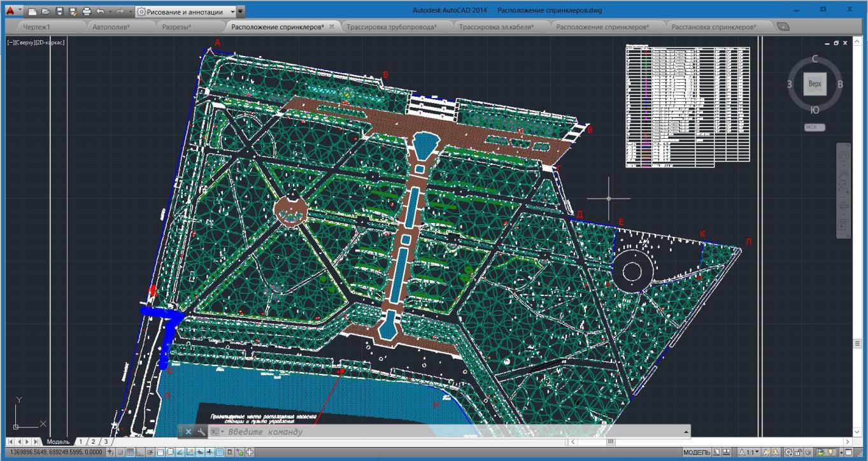Expand the Quick Access Toolbar customize arrow
Screen dimensions: 868x461
click(240, 11)
